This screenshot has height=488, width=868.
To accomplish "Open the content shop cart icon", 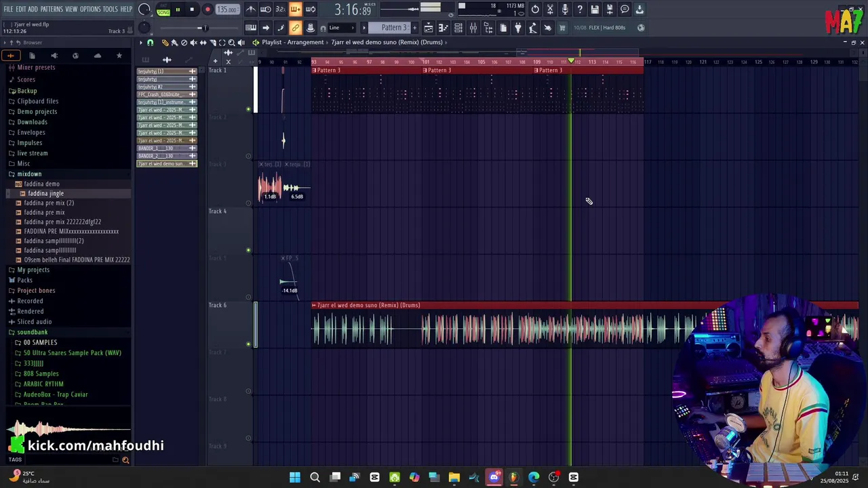I will pos(562,28).
